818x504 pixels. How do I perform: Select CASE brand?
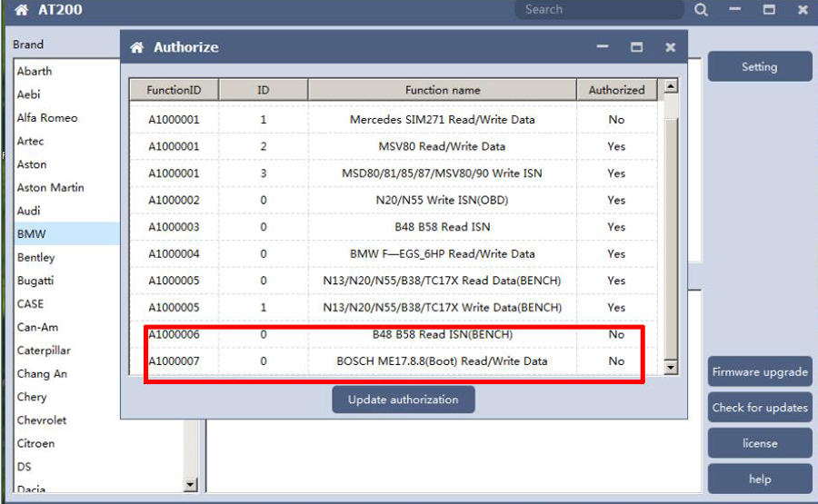tap(30, 304)
